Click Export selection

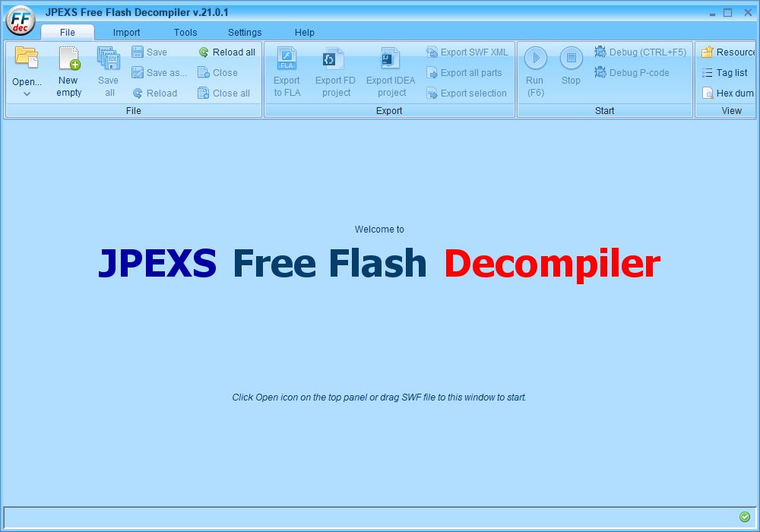pyautogui.click(x=467, y=93)
